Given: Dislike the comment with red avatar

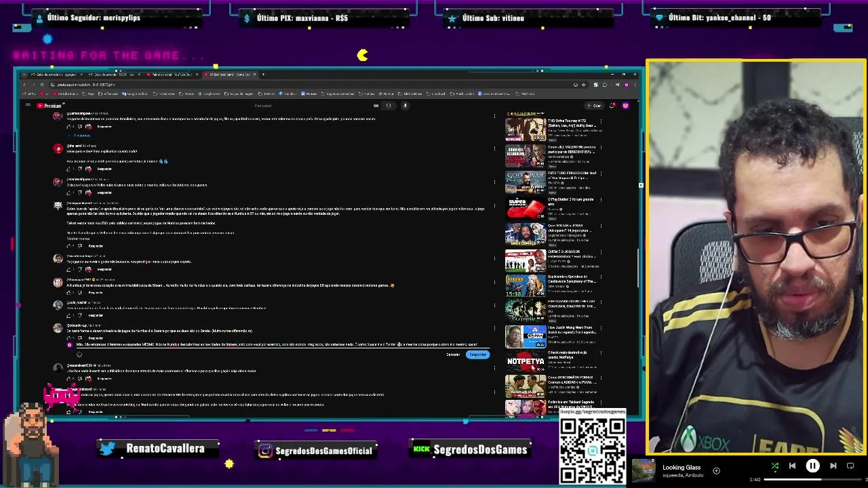Looking at the screenshot, I should pyautogui.click(x=79, y=169).
